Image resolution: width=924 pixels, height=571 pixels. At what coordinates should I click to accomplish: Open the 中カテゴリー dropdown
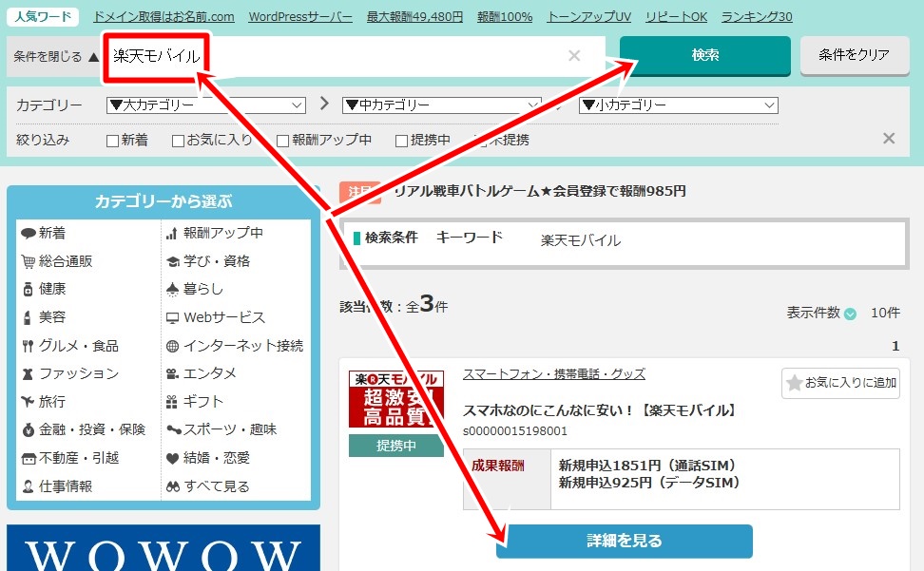point(442,105)
